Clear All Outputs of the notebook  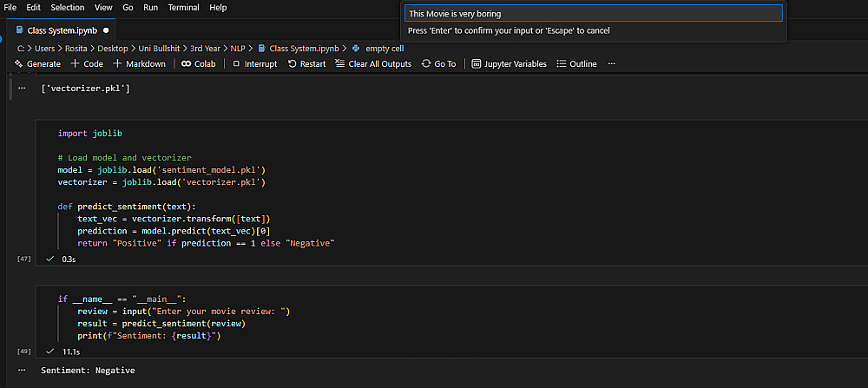372,64
